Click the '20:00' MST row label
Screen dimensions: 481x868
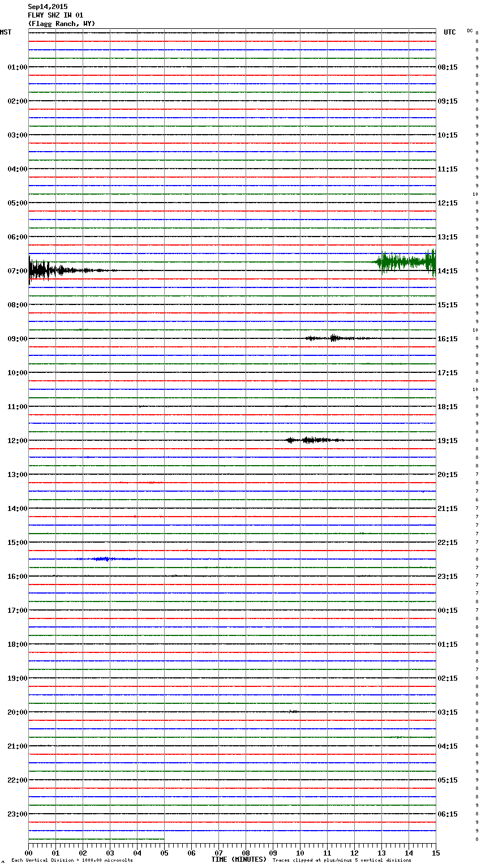point(18,712)
